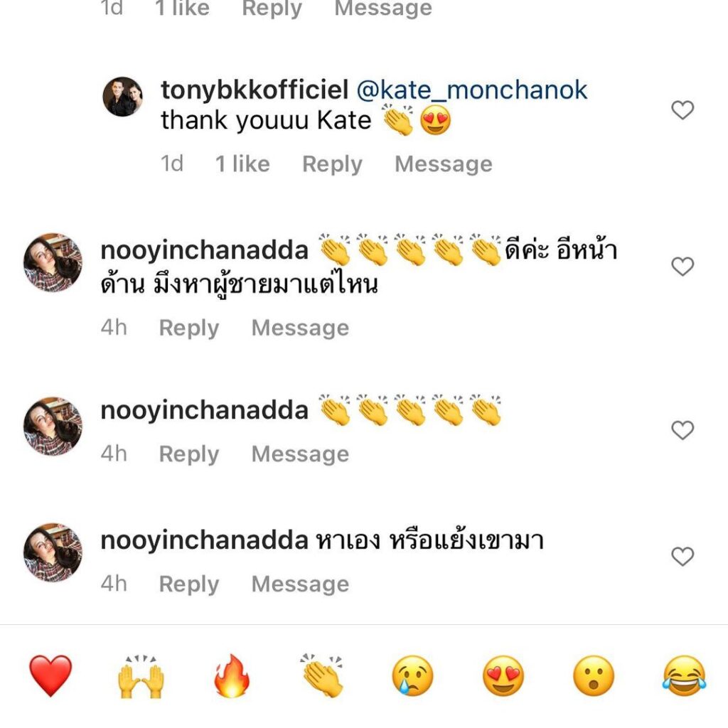This screenshot has height=728, width=728.
Task: Like tonybkkofficiel's thank you comment
Action: [682, 110]
